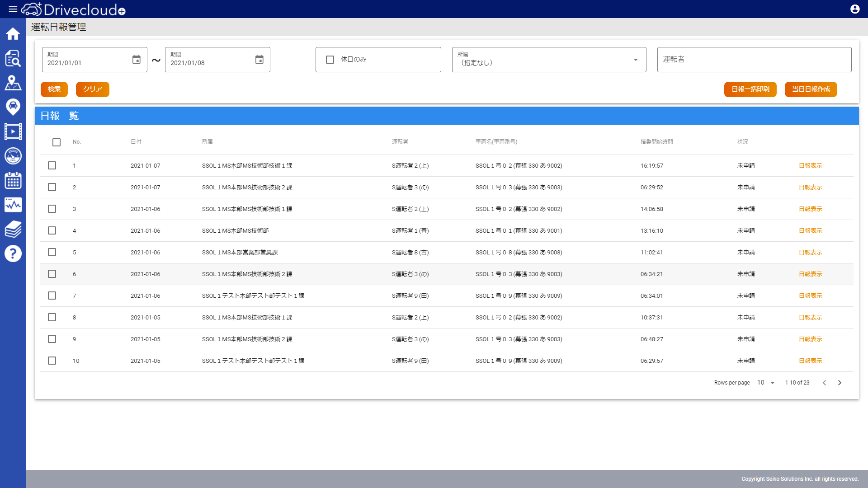Open the hamburger menu
Viewport: 868px width, 488px height.
(x=13, y=9)
